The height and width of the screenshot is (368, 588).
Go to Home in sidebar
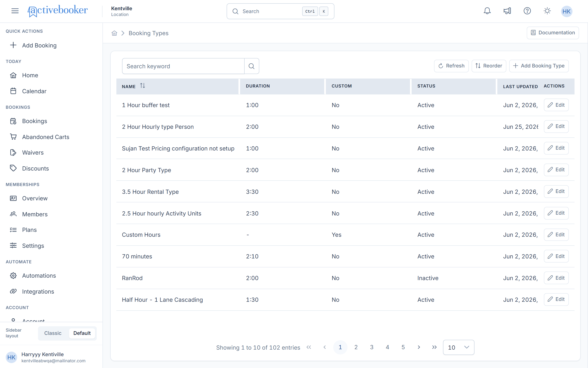coord(30,75)
